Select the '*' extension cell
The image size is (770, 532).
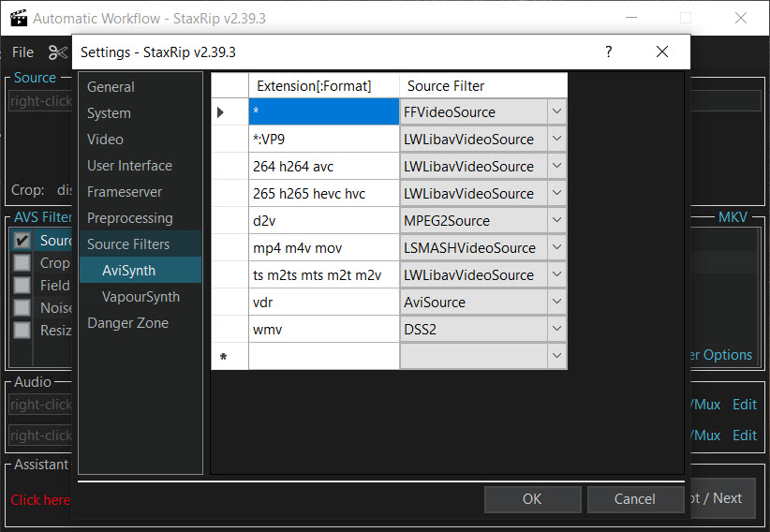pos(323,112)
